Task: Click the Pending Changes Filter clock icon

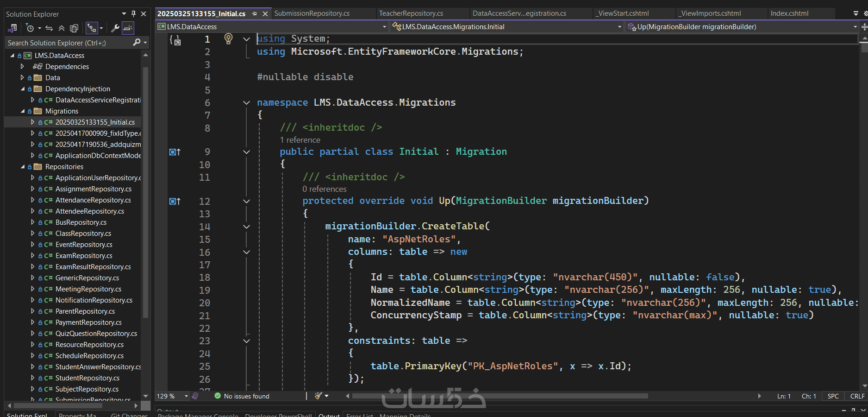Action: (x=31, y=28)
